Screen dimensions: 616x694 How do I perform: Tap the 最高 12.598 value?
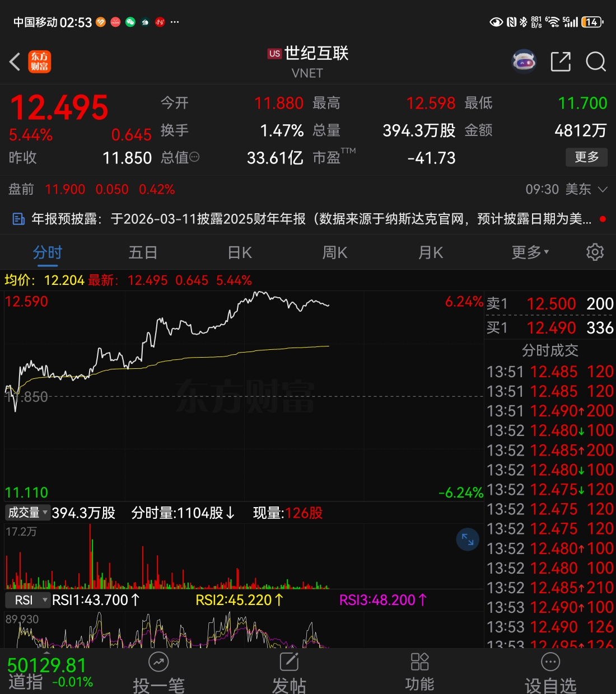click(431, 103)
